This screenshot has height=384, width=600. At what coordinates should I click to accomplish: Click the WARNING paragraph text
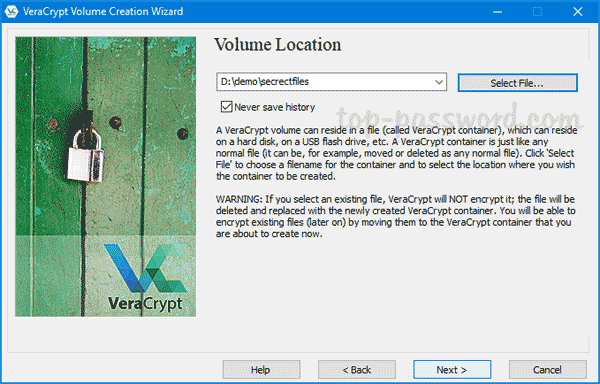pyautogui.click(x=395, y=216)
